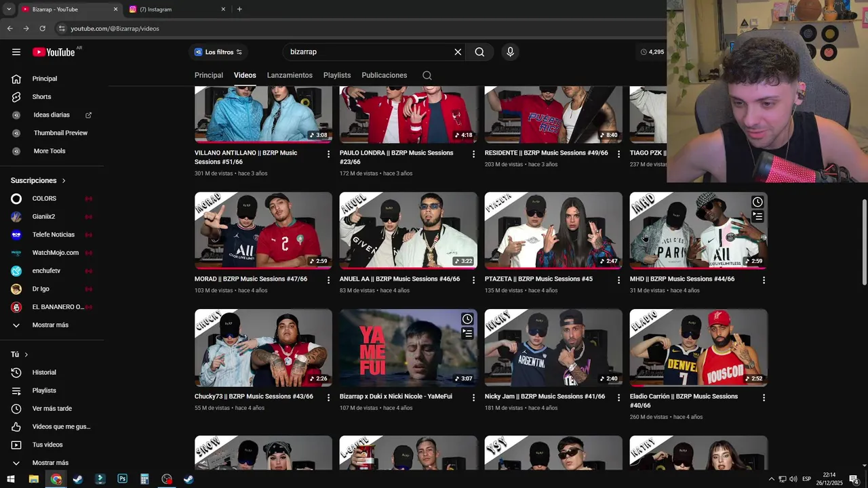Open the YouTube hamburger guide menu
This screenshot has width=868, height=488.
tap(16, 52)
